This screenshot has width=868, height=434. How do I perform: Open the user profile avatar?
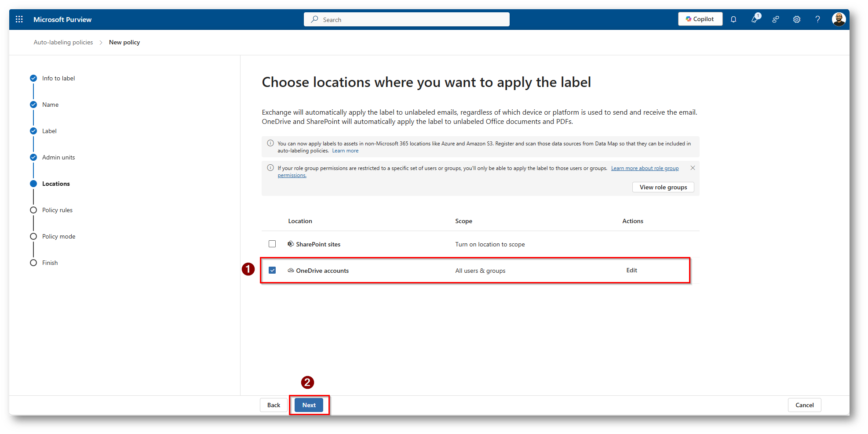click(x=839, y=19)
